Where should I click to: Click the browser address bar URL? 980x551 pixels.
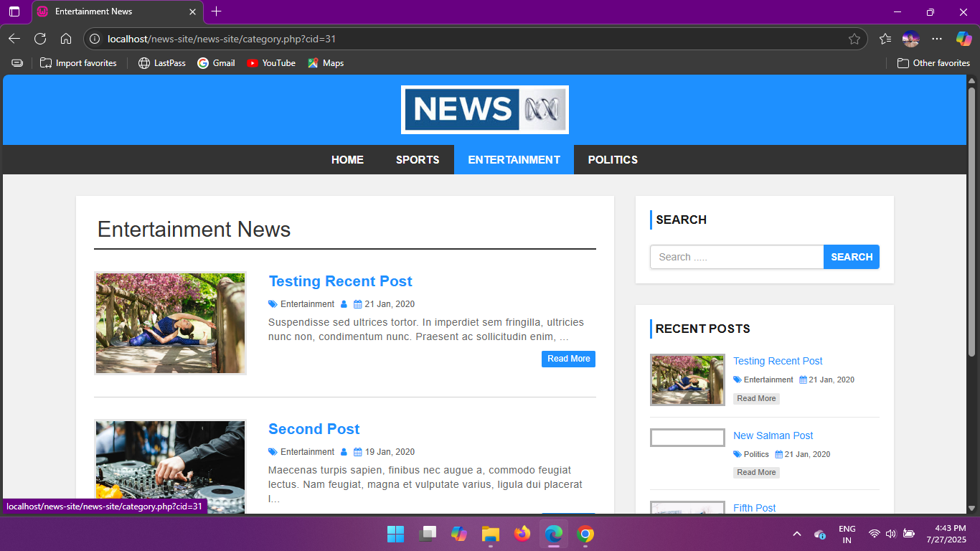click(222, 39)
